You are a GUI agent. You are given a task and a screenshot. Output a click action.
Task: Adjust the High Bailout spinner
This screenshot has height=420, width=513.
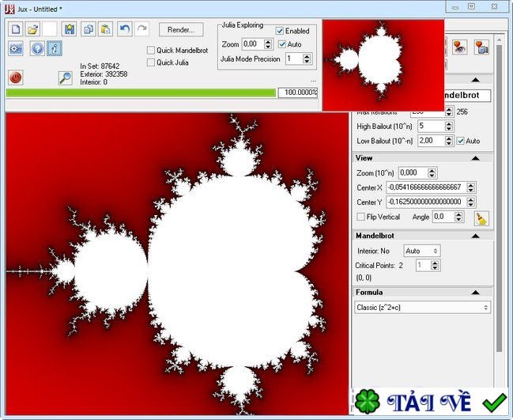point(449,126)
